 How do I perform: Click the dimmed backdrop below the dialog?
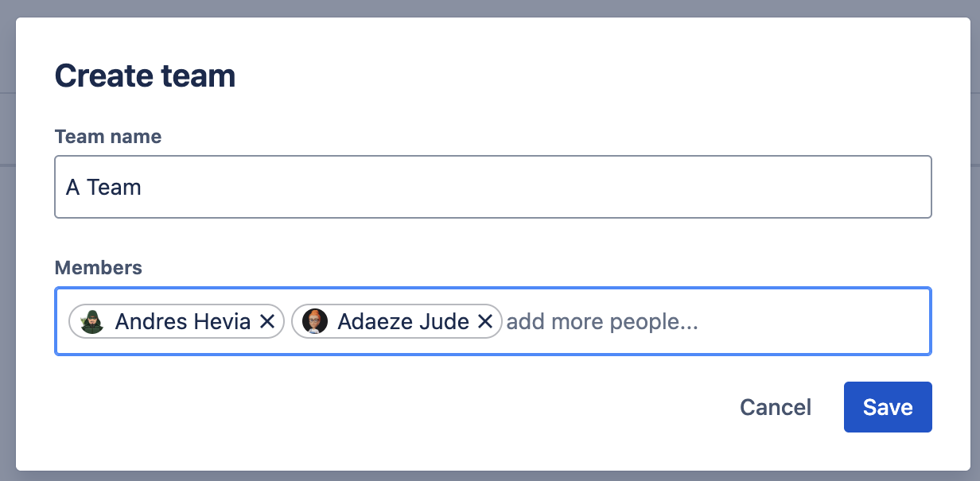pyautogui.click(x=490, y=475)
